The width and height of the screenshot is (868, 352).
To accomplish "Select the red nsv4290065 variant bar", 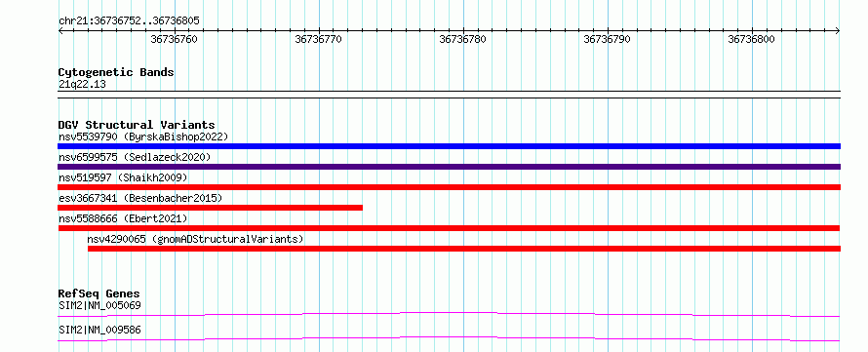I will click(x=464, y=249).
